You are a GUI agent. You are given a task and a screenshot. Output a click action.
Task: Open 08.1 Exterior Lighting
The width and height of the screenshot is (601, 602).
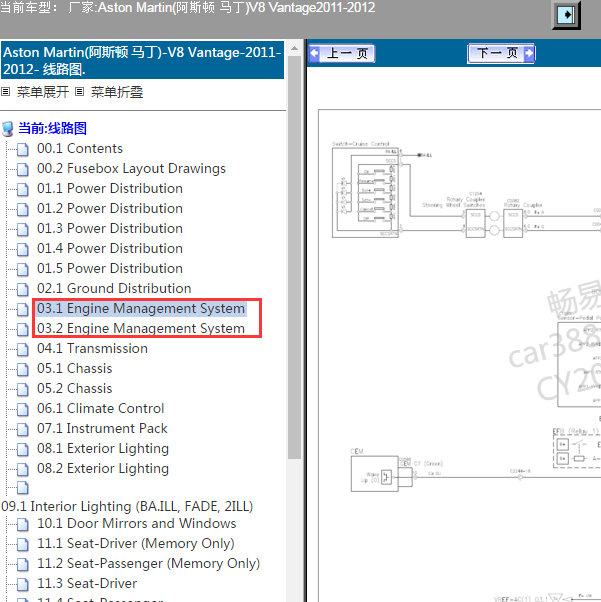point(103,448)
